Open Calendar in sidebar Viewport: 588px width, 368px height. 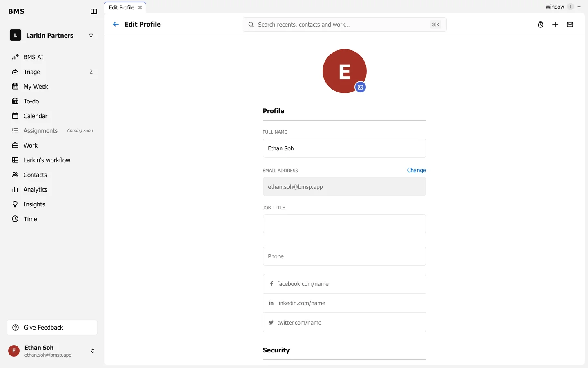[x=52, y=116]
